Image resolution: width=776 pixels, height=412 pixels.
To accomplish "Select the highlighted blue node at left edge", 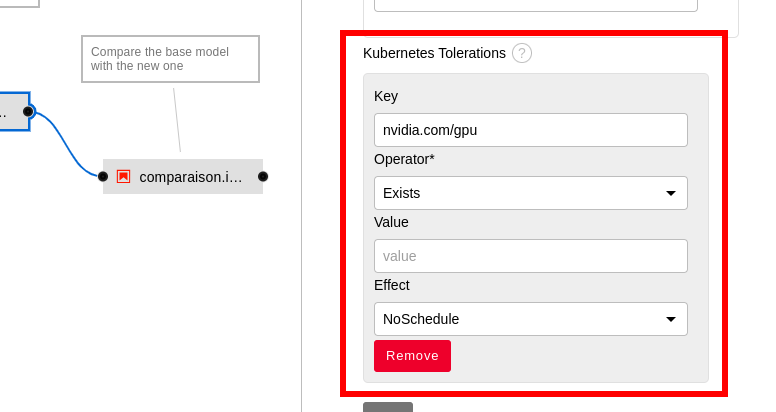I will click(12, 111).
